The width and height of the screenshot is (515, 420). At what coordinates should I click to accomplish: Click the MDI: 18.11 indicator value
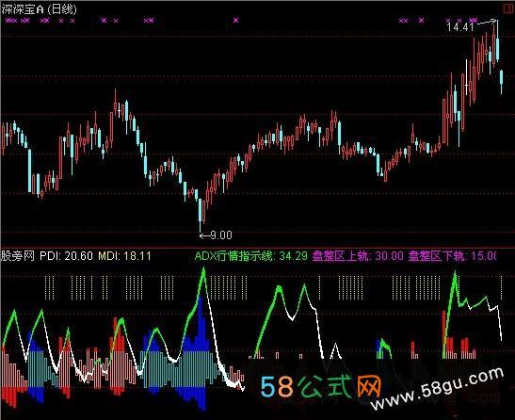[124, 256]
